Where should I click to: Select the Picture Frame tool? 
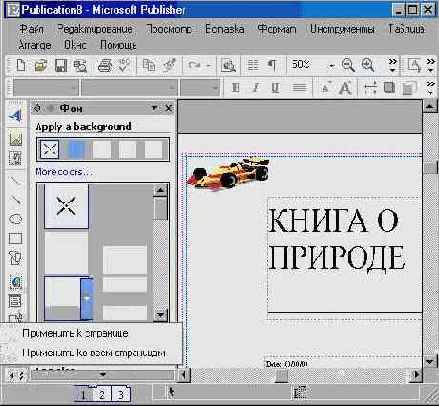click(15, 138)
